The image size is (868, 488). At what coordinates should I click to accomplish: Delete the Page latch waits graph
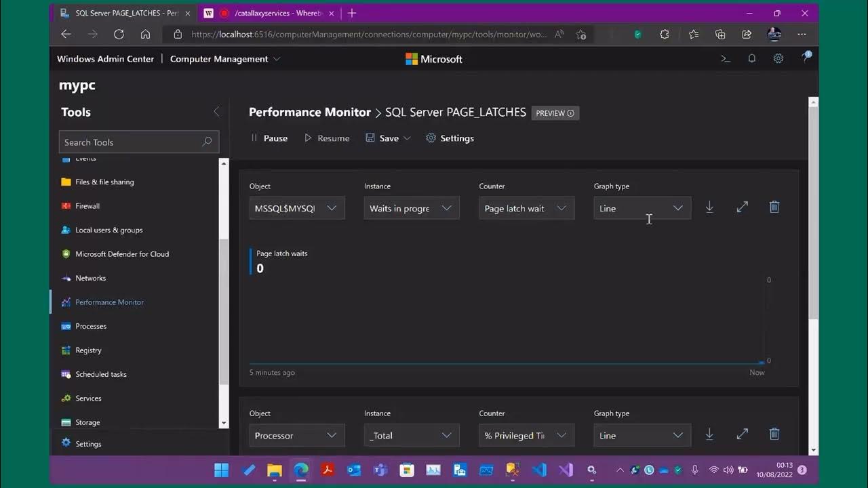click(x=774, y=207)
